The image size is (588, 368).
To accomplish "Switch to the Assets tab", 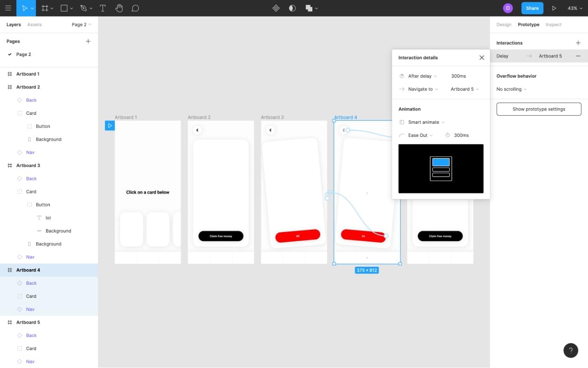I will [34, 24].
